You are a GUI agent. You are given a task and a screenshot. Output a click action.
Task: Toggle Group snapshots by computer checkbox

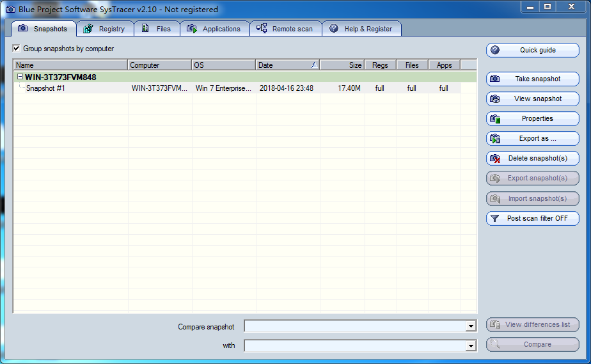coord(16,48)
